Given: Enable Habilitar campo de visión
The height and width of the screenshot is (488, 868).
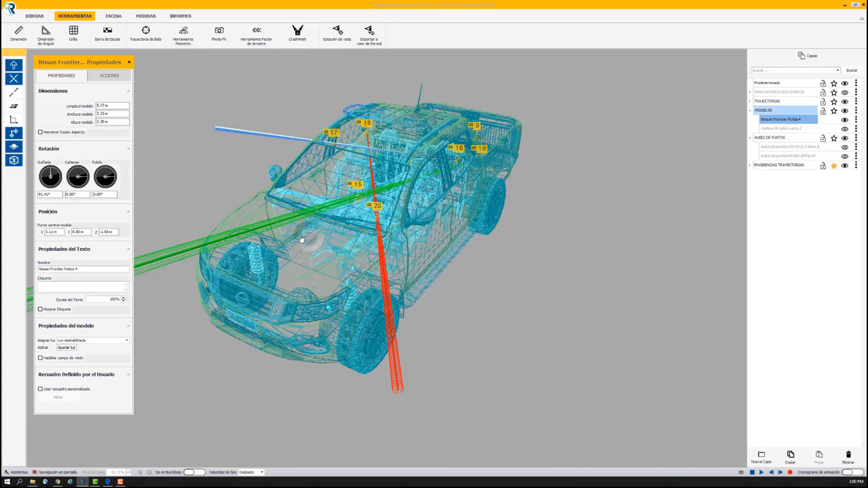Looking at the screenshot, I should tap(40, 358).
